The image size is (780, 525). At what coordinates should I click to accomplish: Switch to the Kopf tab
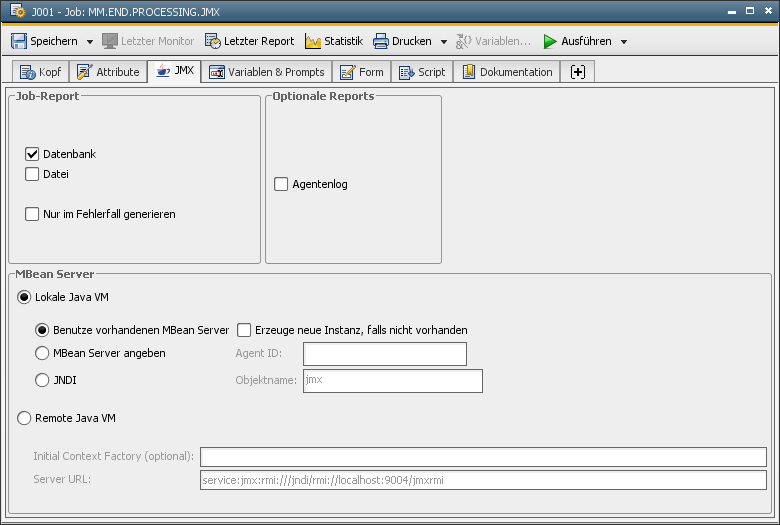pyautogui.click(x=41, y=72)
